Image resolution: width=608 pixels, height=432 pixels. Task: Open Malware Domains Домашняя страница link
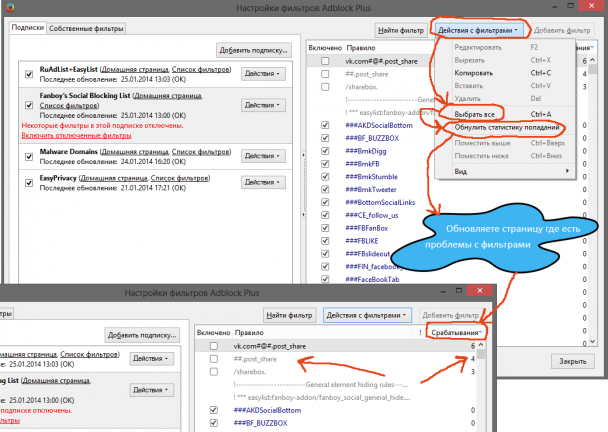(135, 152)
